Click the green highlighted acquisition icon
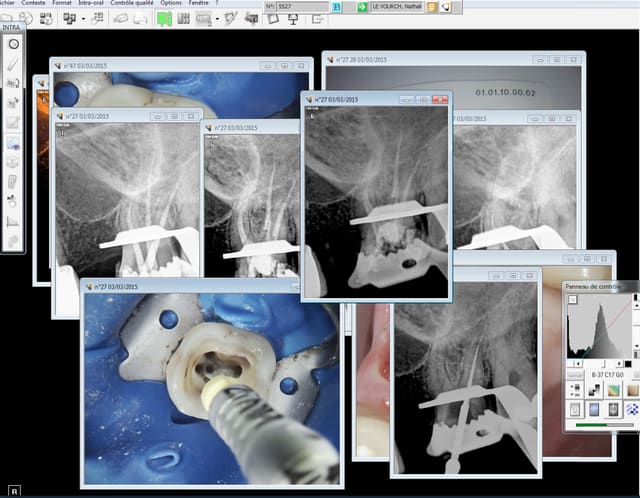The height and width of the screenshot is (498, 640). 164,19
